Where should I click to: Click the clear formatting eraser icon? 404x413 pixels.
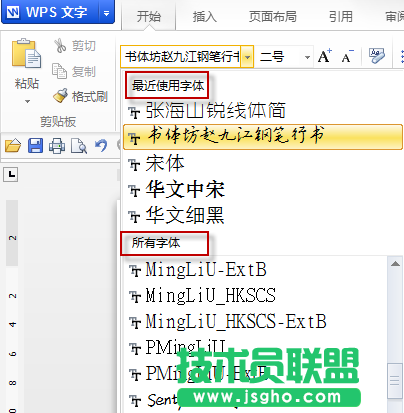pos(377,56)
